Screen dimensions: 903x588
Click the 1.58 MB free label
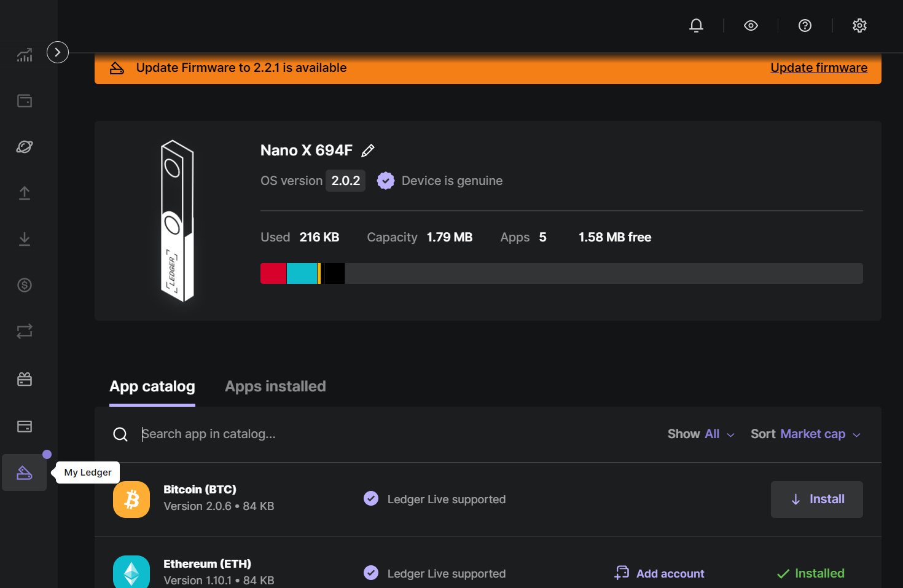point(615,237)
